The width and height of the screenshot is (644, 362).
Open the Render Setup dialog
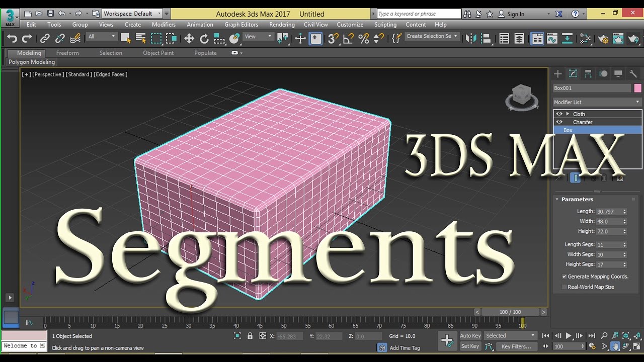pyautogui.click(x=603, y=38)
